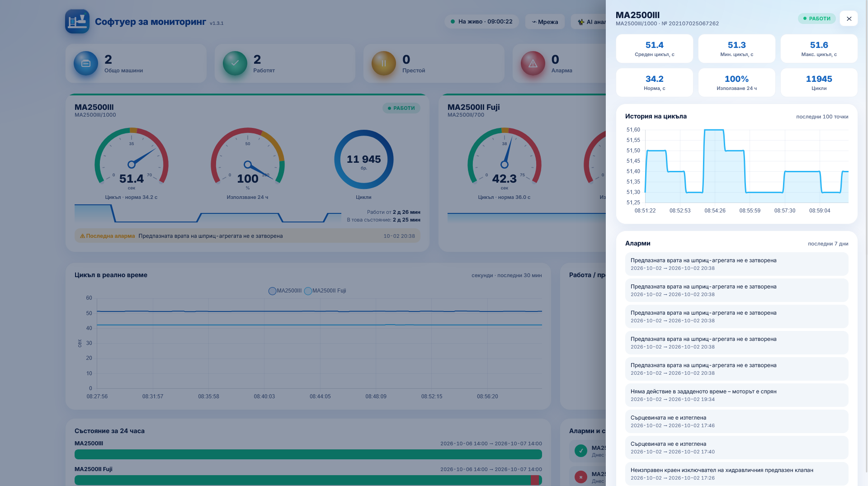This screenshot has width=868, height=486.
Task: Click the last alarm message bar
Action: [247, 236]
